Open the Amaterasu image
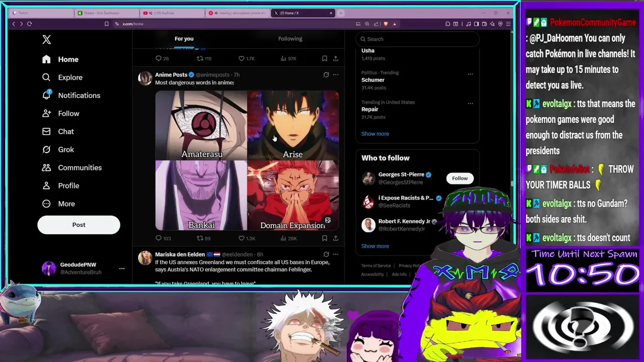Screen dimensions: 644x362 (201, 125)
